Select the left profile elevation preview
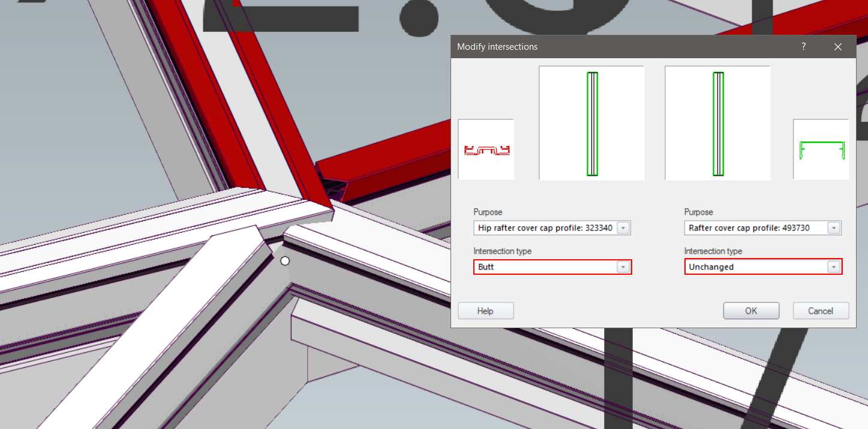868x429 pixels. (591, 123)
